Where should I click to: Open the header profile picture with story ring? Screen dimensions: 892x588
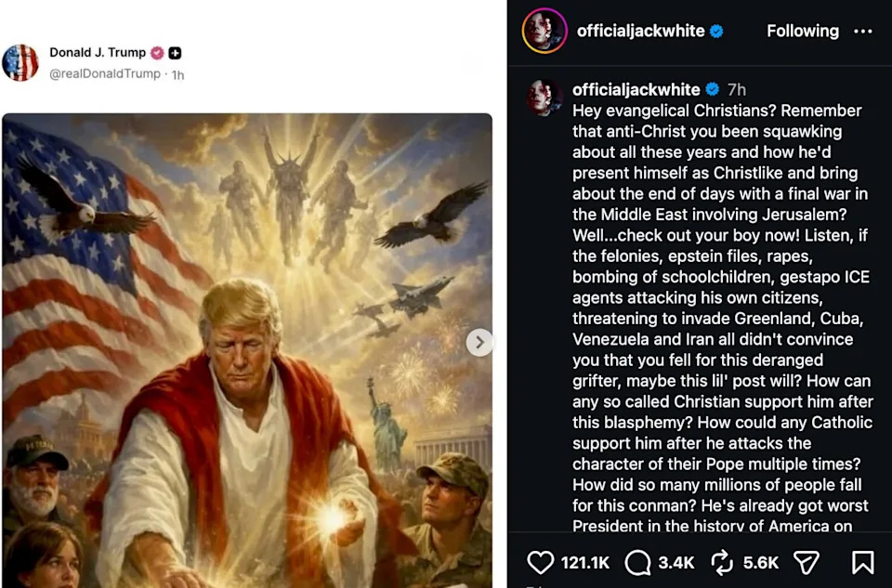tap(544, 32)
